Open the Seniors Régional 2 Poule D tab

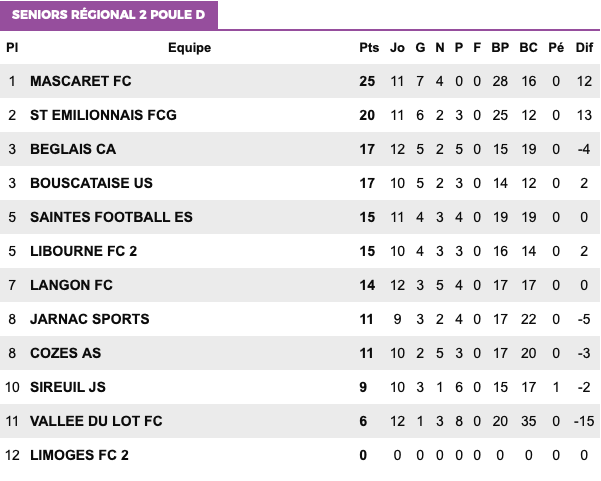(109, 15)
